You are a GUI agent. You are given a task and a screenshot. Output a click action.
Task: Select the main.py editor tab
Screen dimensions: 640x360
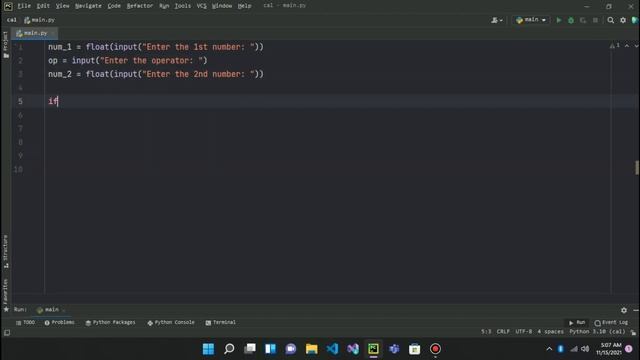tap(34, 33)
